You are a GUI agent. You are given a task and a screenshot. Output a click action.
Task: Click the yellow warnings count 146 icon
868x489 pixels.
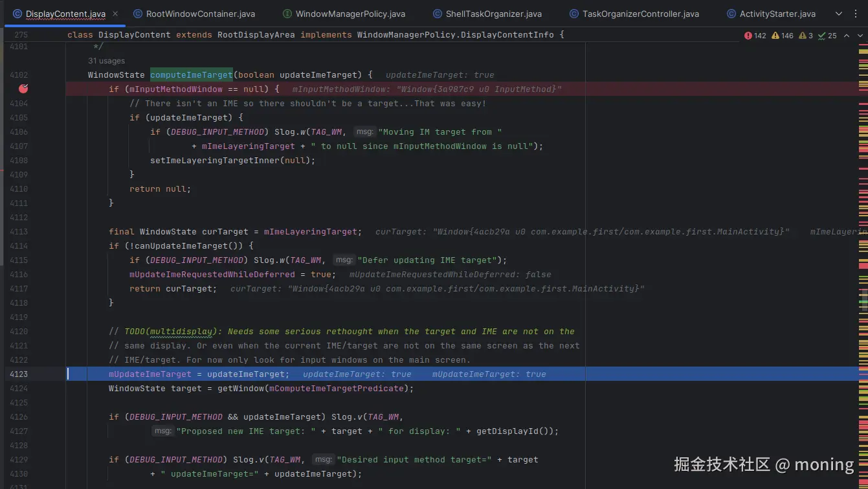tap(775, 36)
